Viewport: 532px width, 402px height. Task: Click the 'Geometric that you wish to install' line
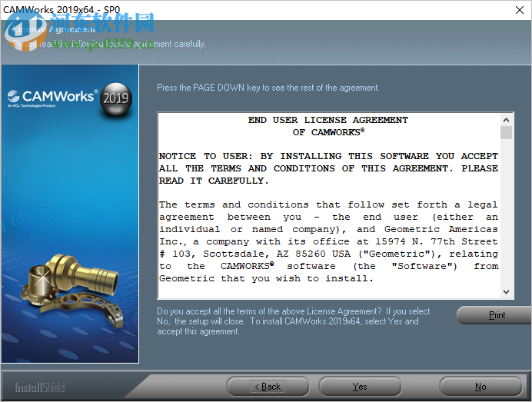[x=266, y=278]
